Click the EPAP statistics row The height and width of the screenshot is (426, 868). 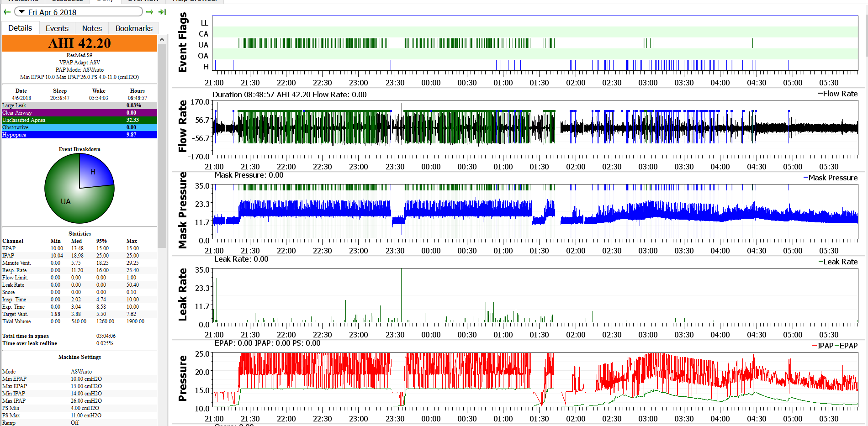(79, 248)
